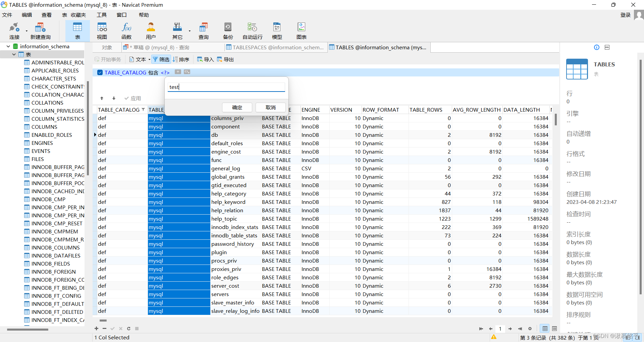Switch to the 对象 tab
This screenshot has height=342, width=644.
pos(107,48)
